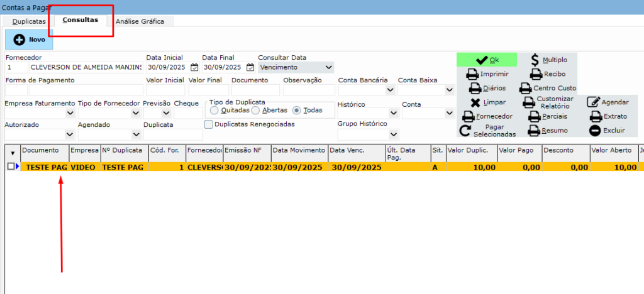Click the Imprimir printer icon
The width and height of the screenshot is (644, 294).
click(x=472, y=74)
